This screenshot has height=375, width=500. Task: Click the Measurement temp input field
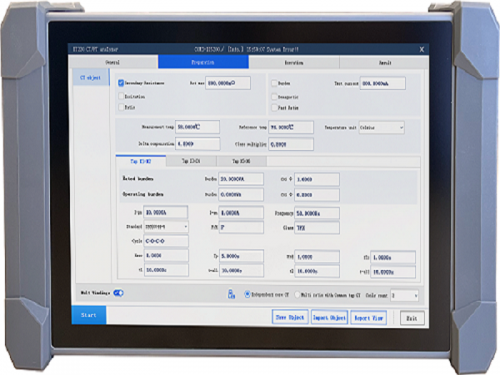coord(197,127)
